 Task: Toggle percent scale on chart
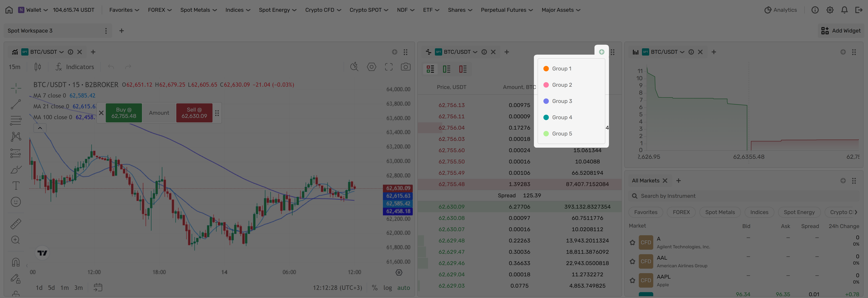click(x=374, y=288)
